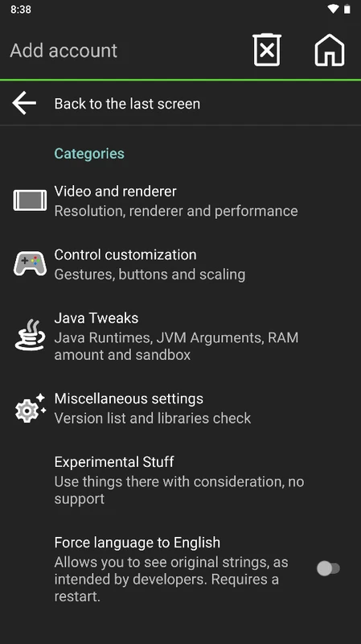Open Experimental Stuff category
The width and height of the screenshot is (361, 644).
(x=180, y=480)
